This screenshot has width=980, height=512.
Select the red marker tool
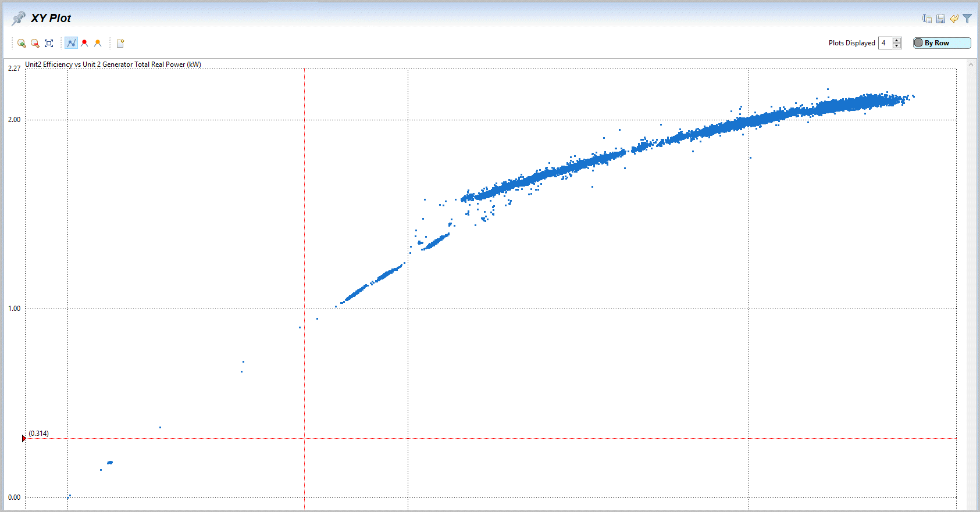(85, 43)
